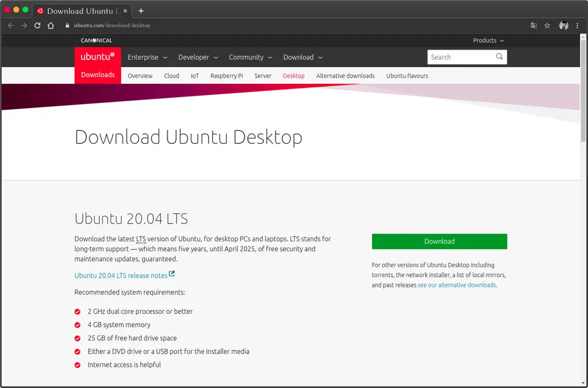Open the user profile avatar
Viewport: 588px width, 388px height.
[564, 25]
